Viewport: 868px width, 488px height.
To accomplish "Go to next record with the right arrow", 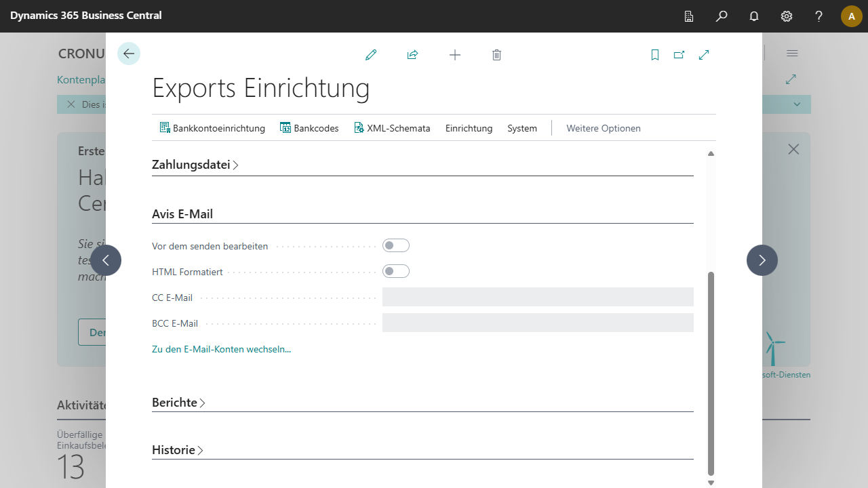I will (x=762, y=260).
